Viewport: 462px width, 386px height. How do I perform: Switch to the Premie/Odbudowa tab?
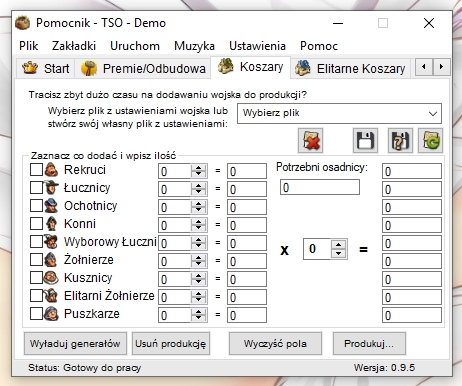click(x=143, y=68)
